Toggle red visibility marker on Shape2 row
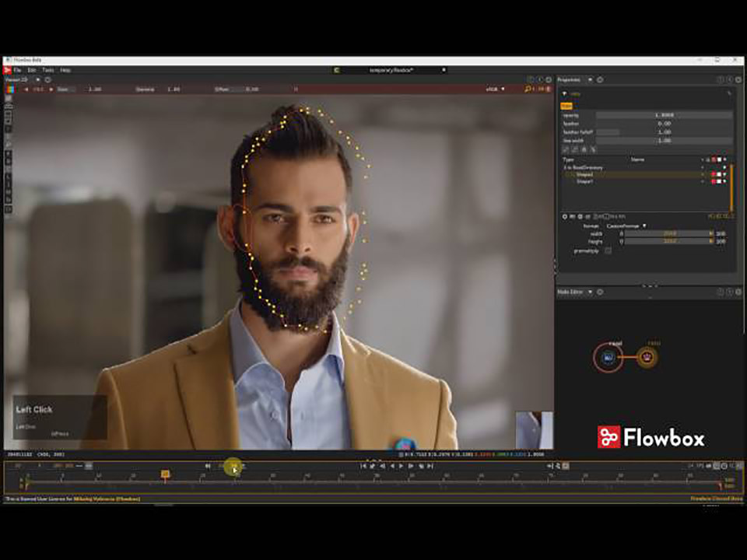 click(x=714, y=174)
